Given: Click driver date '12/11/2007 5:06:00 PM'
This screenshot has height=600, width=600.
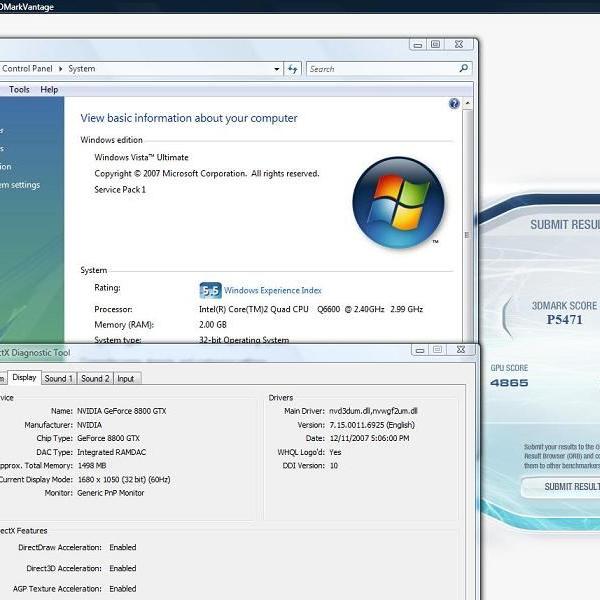Looking at the screenshot, I should coord(369,438).
